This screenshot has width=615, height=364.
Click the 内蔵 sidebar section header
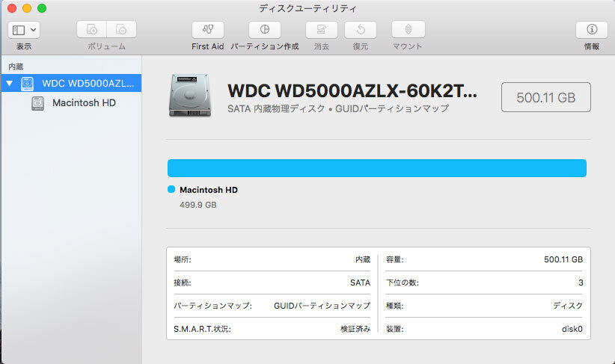[x=16, y=67]
